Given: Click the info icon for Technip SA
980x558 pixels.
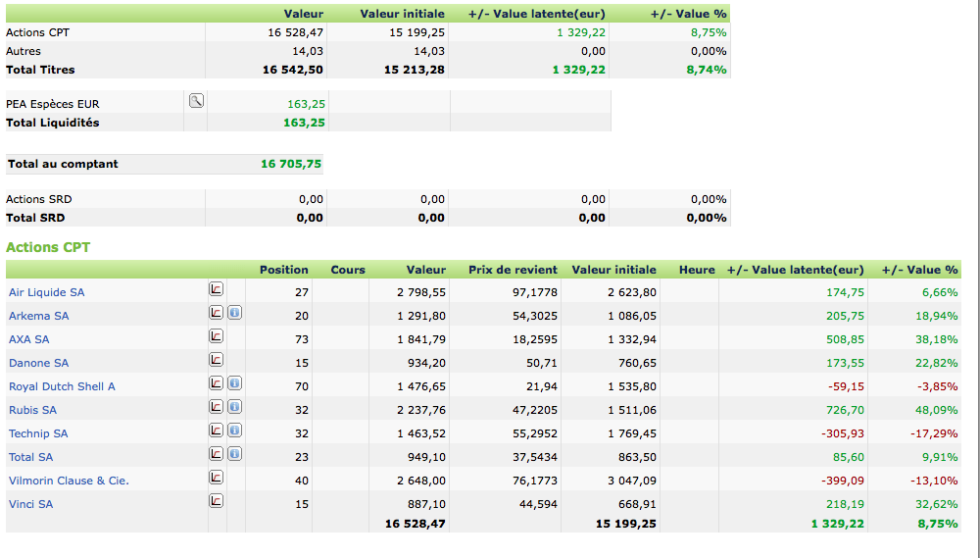Looking at the screenshot, I should 234,431.
